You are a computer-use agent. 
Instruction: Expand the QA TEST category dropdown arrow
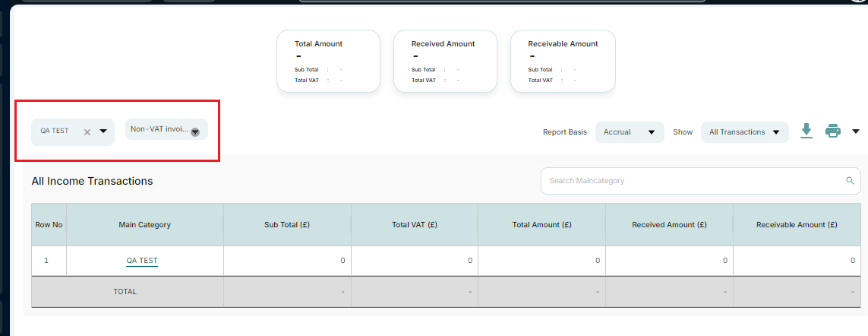click(x=103, y=132)
